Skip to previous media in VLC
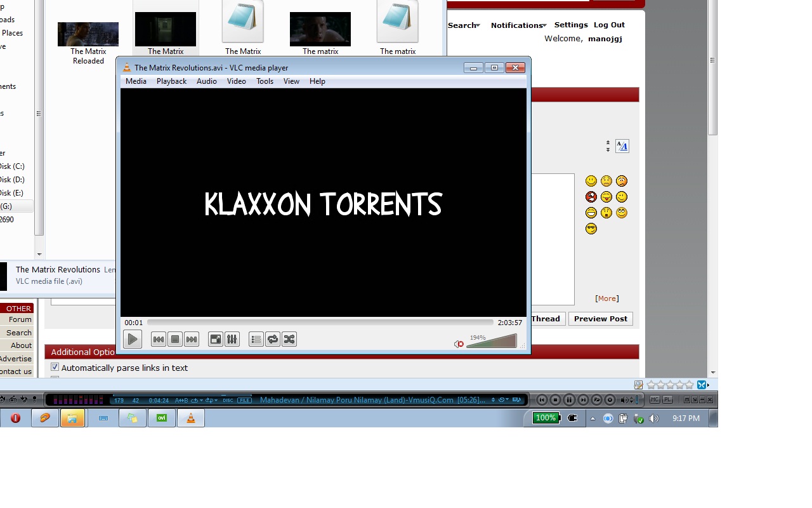 [159, 339]
